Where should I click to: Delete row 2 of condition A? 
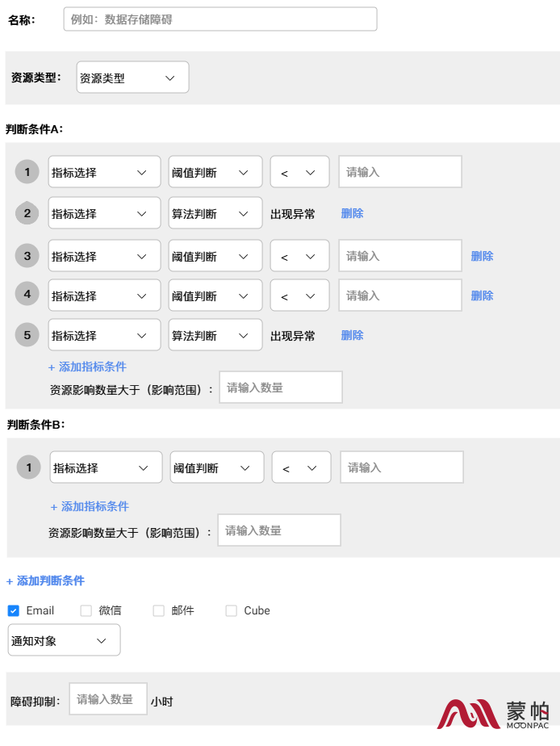click(x=352, y=213)
